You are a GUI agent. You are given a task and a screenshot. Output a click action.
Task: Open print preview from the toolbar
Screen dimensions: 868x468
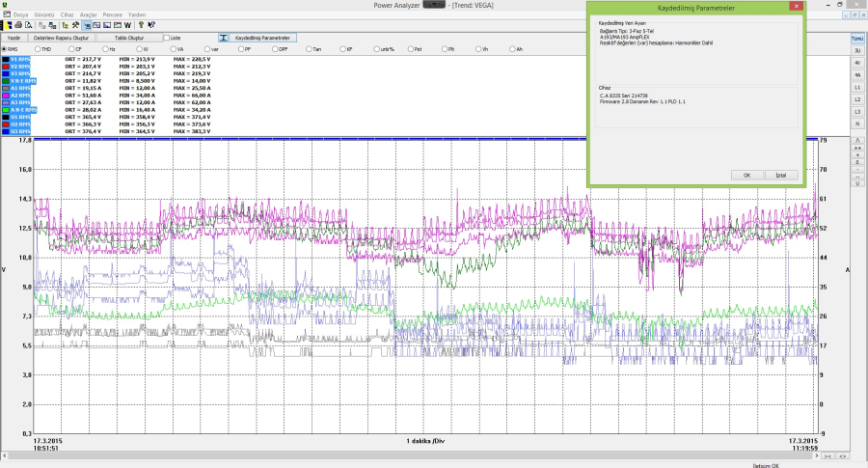tap(28, 25)
